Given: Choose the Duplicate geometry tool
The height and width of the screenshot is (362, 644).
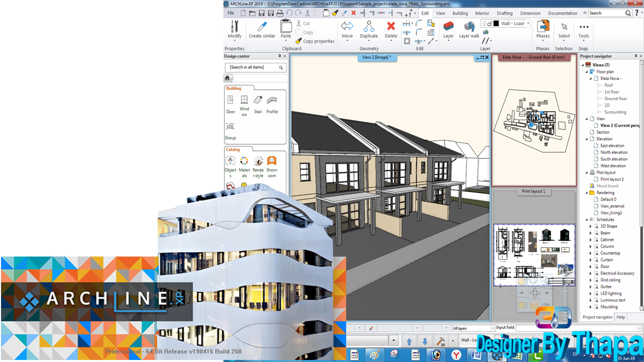Looking at the screenshot, I should [x=369, y=29].
